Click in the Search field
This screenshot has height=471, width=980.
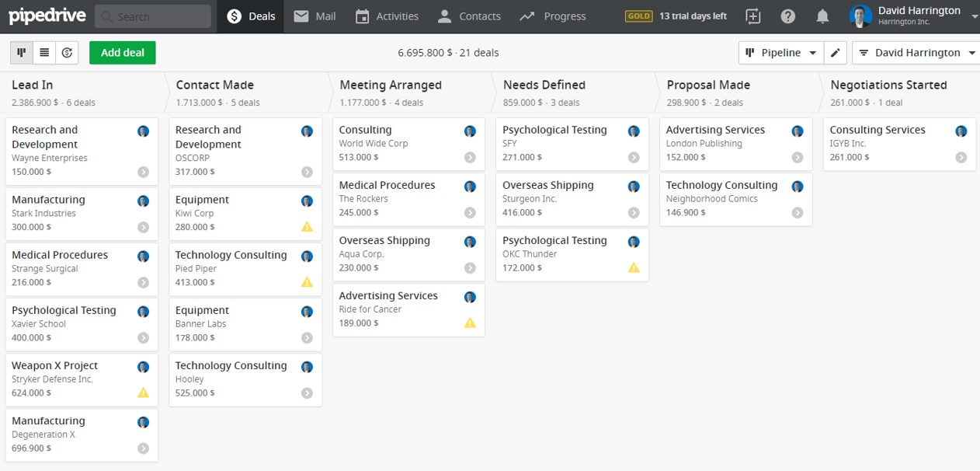[152, 16]
